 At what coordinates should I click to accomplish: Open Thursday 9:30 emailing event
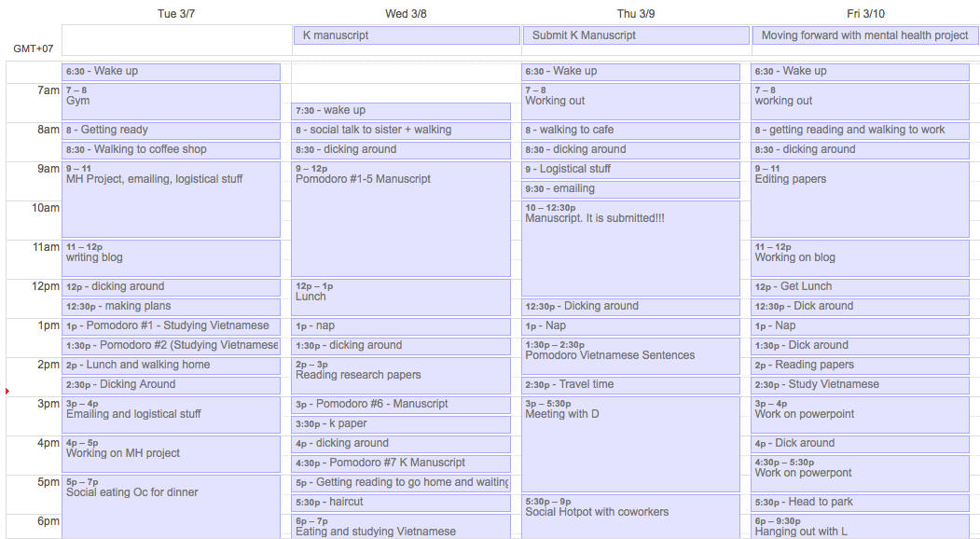point(630,189)
